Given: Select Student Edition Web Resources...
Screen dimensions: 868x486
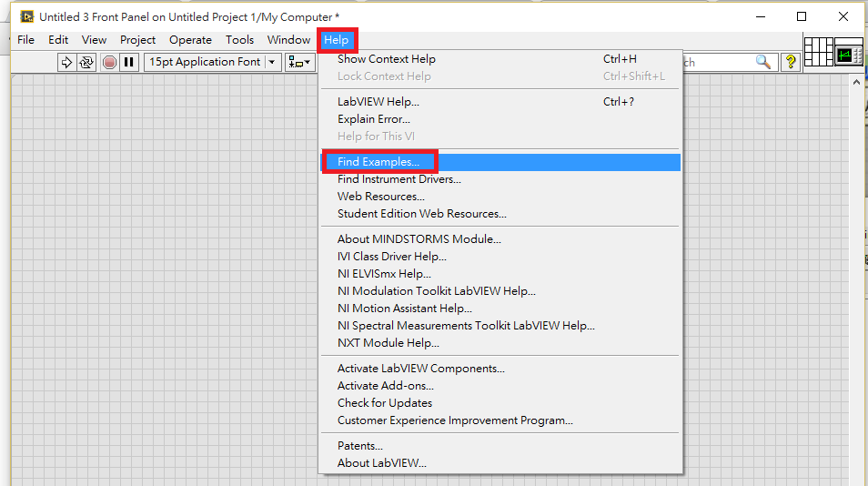Looking at the screenshot, I should 500,214.
